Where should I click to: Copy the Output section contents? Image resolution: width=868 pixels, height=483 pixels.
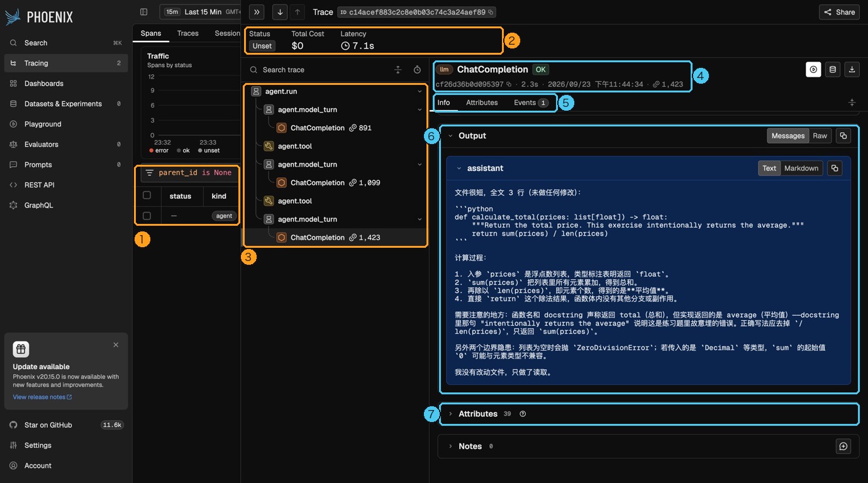tap(843, 135)
